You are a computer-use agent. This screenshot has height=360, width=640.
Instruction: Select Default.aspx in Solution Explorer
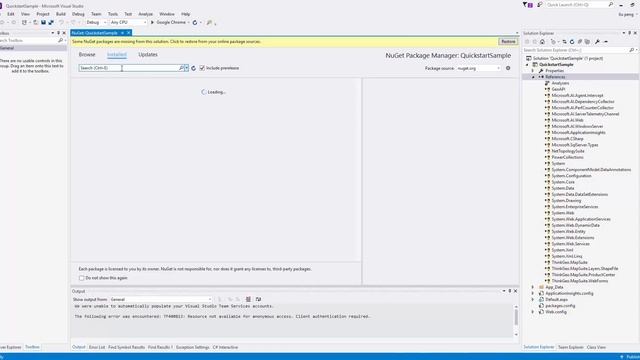point(556,300)
